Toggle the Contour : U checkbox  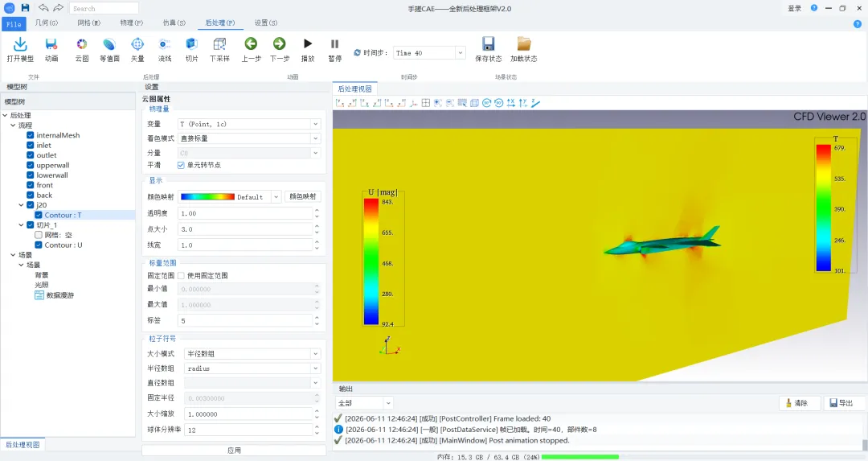tap(39, 245)
